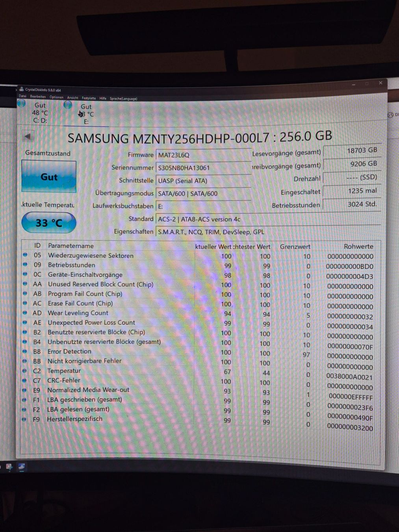Open the Datei menu
Image resolution: width=399 pixels, height=532 pixels.
(22, 96)
